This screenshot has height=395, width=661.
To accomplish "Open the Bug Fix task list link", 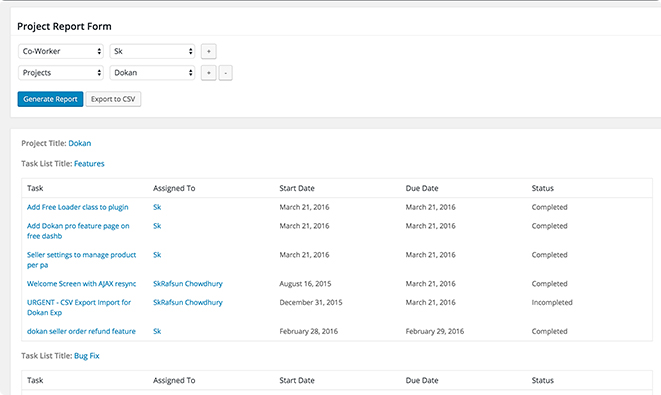I will click(x=87, y=356).
